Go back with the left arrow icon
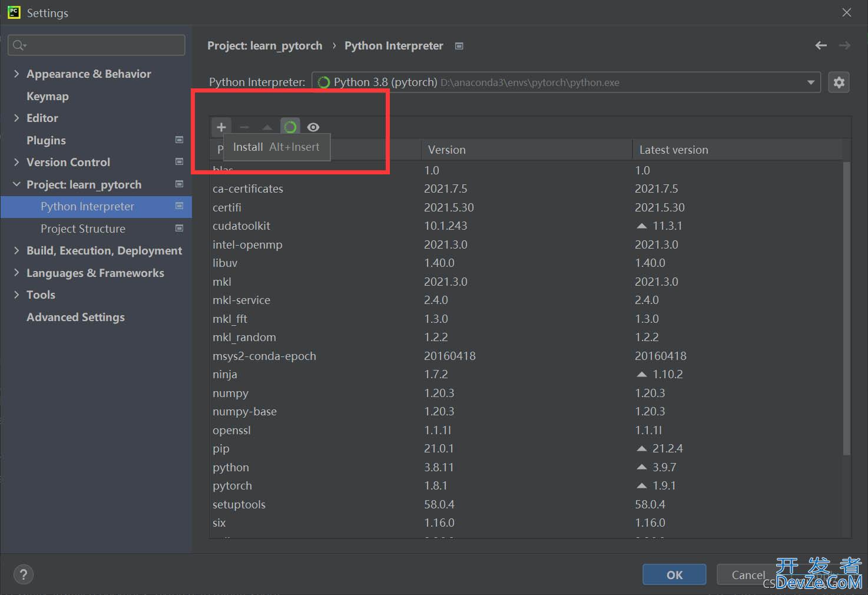This screenshot has height=595, width=868. point(821,45)
